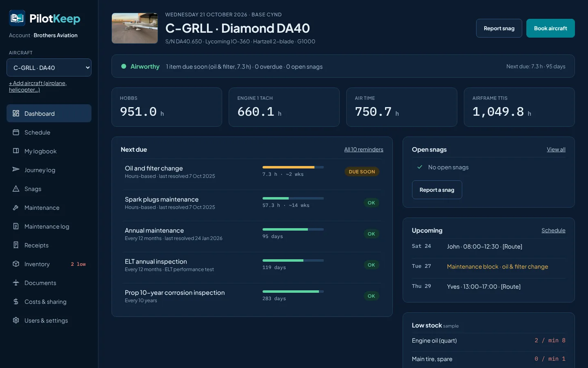Open the Maintenance log label
Viewport: 588px width, 368px height.
point(47,227)
